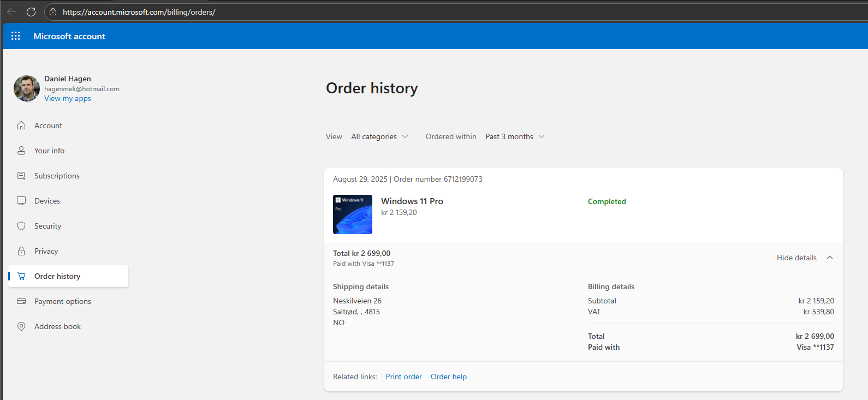Click the Your info person icon
The image size is (868, 400).
click(21, 151)
